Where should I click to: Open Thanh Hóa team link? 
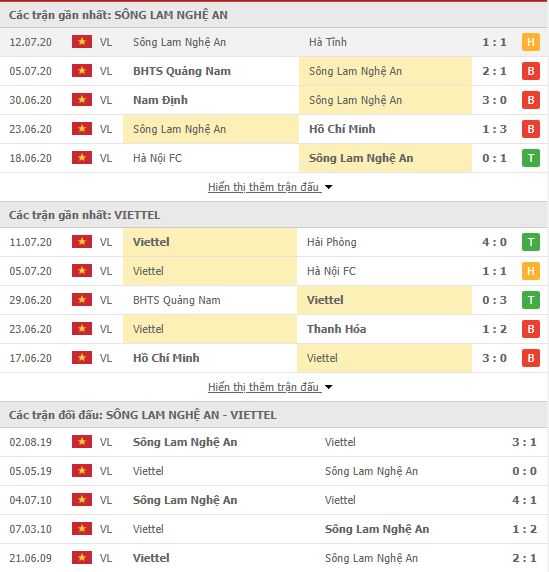336,329
